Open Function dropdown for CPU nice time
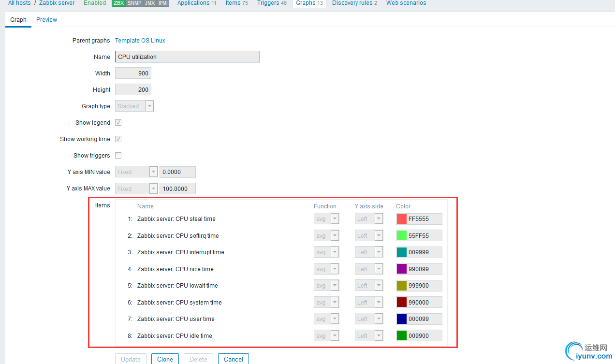Viewport: 615px width, 364px height. click(326, 269)
